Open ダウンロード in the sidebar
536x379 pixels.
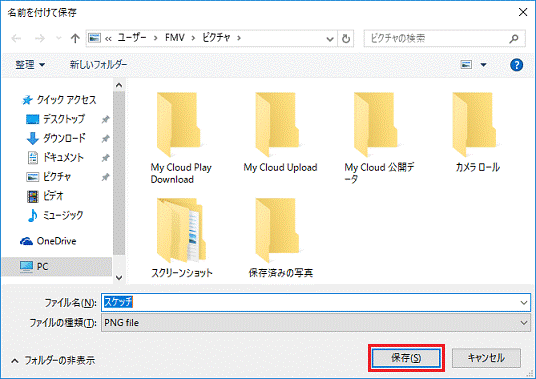tap(56, 138)
